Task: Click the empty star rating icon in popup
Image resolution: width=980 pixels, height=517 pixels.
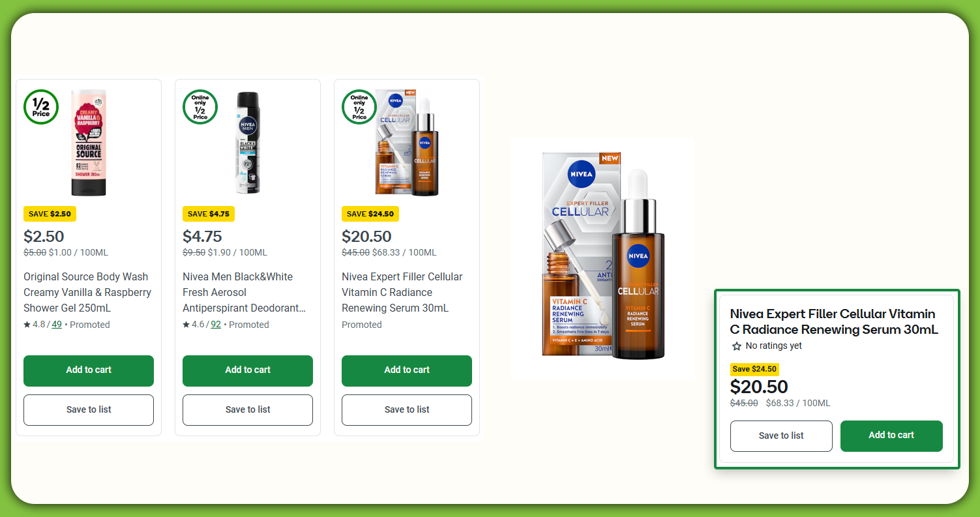Action: 737,346
